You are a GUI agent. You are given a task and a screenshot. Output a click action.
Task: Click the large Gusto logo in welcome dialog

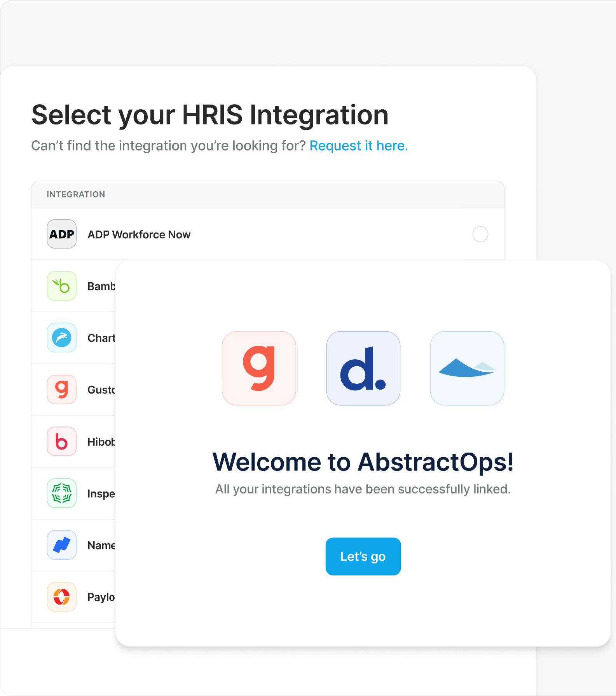point(259,368)
